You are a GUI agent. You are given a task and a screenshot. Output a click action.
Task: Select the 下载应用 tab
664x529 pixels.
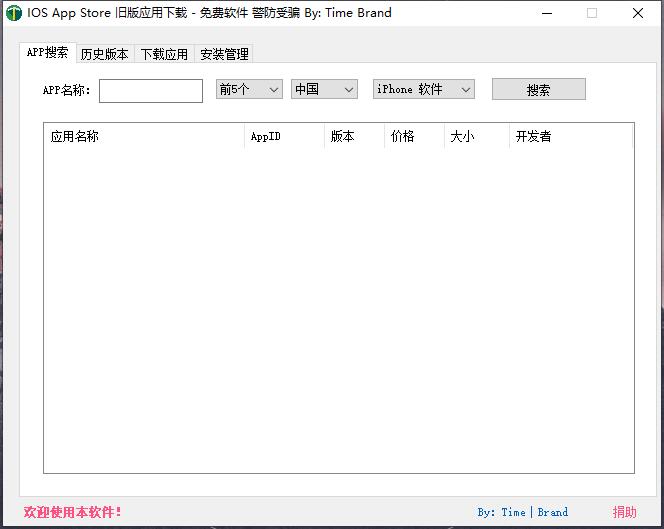tap(164, 55)
